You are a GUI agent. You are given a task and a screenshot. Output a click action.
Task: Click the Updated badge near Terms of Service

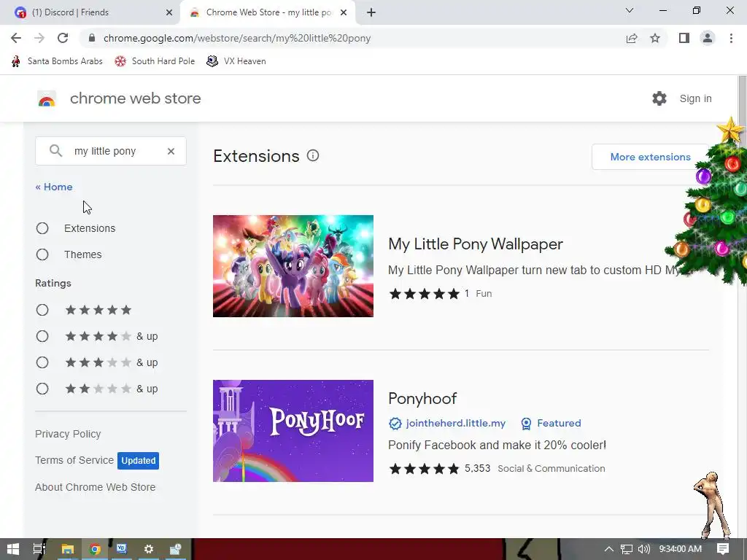pyautogui.click(x=138, y=461)
